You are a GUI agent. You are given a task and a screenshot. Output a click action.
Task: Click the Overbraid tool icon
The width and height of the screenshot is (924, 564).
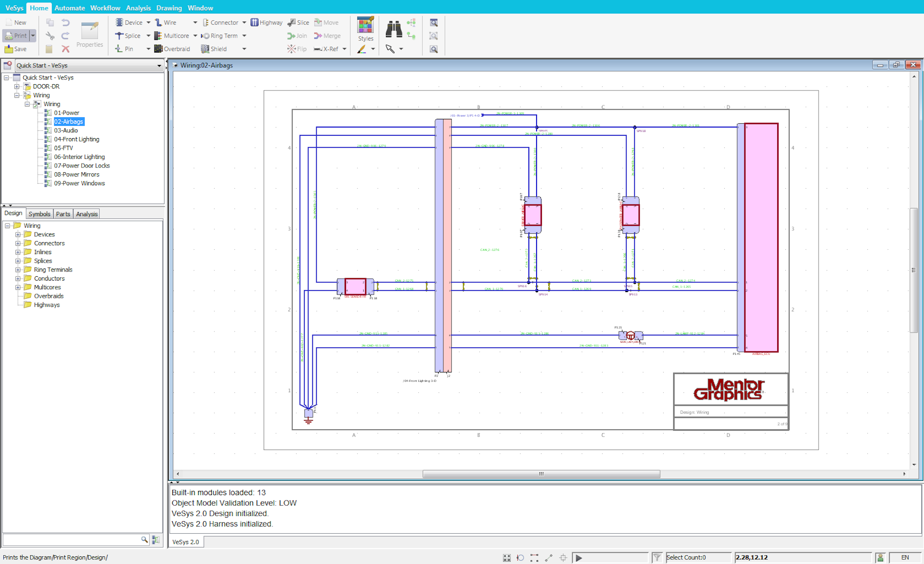pos(158,49)
